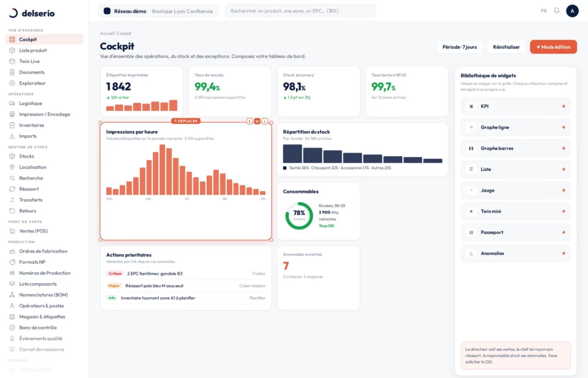Screen dimensions: 588x378
Task: Open Cockpit in the sidebar
Action: click(44, 40)
